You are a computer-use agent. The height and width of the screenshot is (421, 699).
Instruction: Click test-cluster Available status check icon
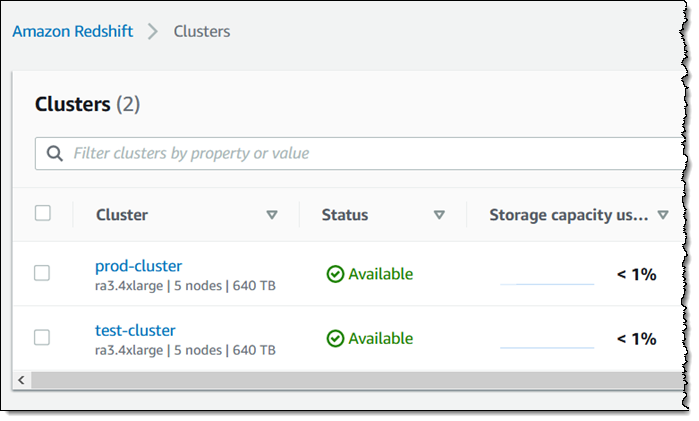click(336, 339)
